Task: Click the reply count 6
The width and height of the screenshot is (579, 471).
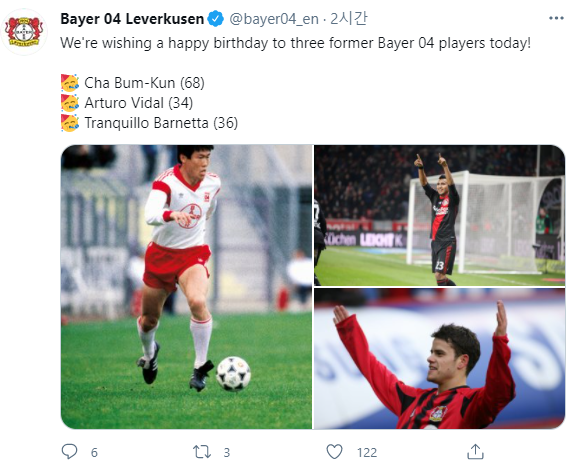Action: pyautogui.click(x=94, y=453)
